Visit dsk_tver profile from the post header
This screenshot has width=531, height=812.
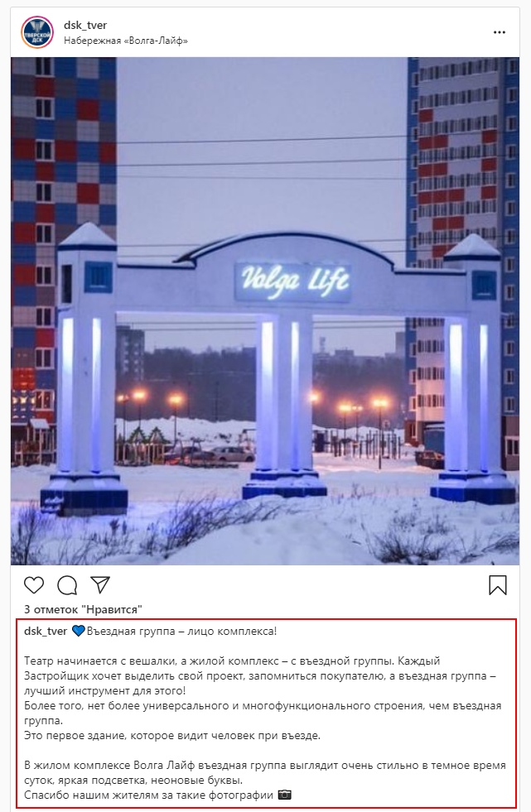pyautogui.click(x=85, y=25)
